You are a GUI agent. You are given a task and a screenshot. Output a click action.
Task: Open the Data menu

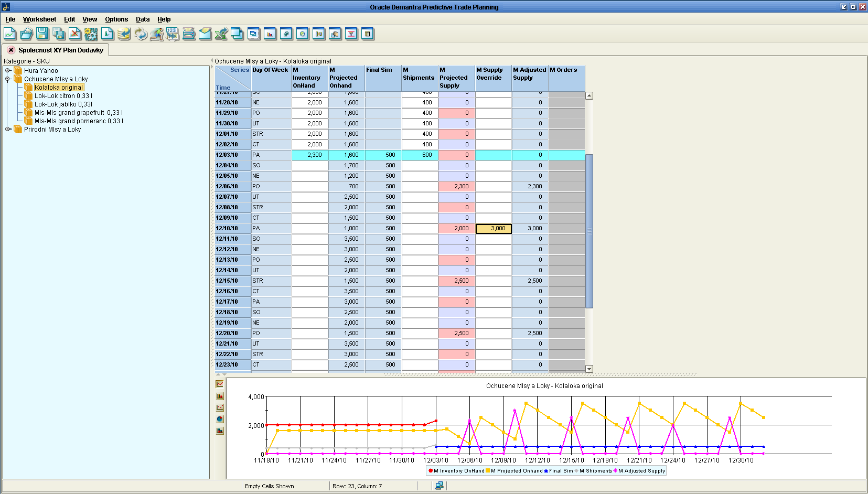(143, 19)
